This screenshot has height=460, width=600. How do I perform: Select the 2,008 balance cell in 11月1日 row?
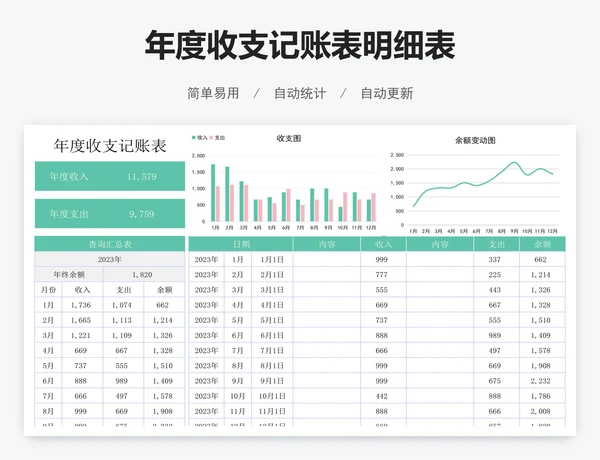tap(542, 411)
